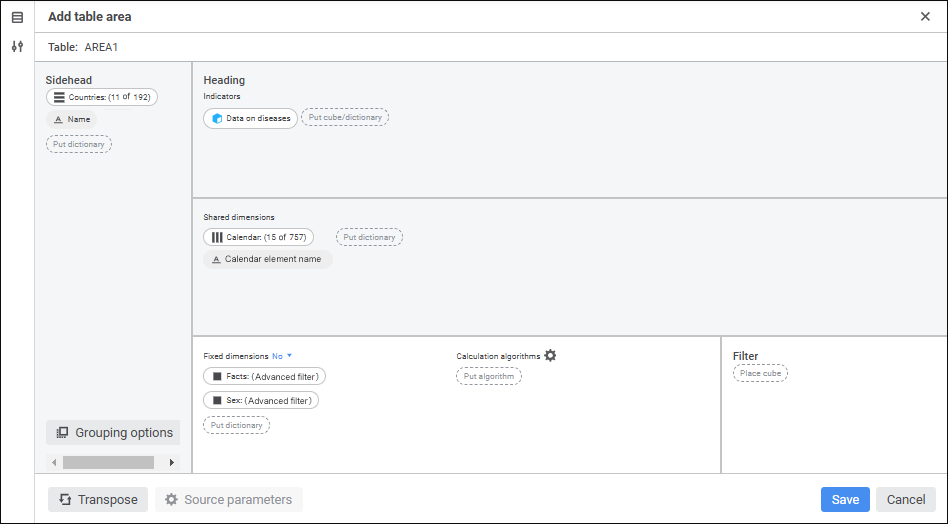This screenshot has height=524, width=948.
Task: Save the table area
Action: [845, 499]
